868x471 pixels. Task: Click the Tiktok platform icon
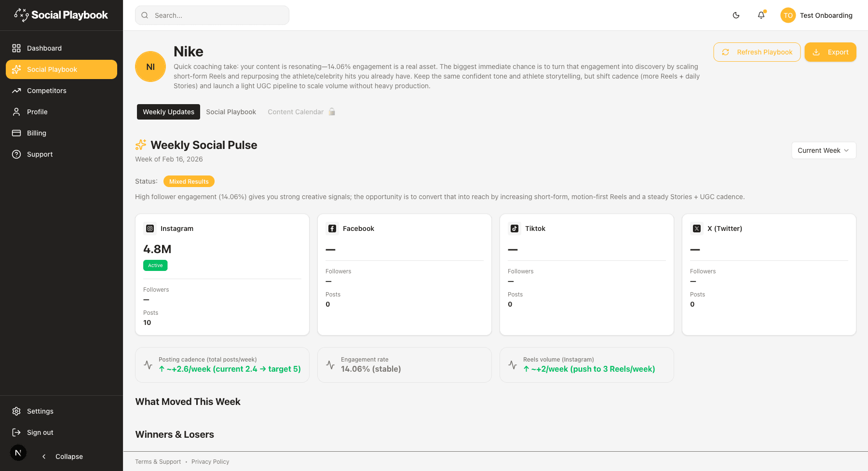pos(515,229)
